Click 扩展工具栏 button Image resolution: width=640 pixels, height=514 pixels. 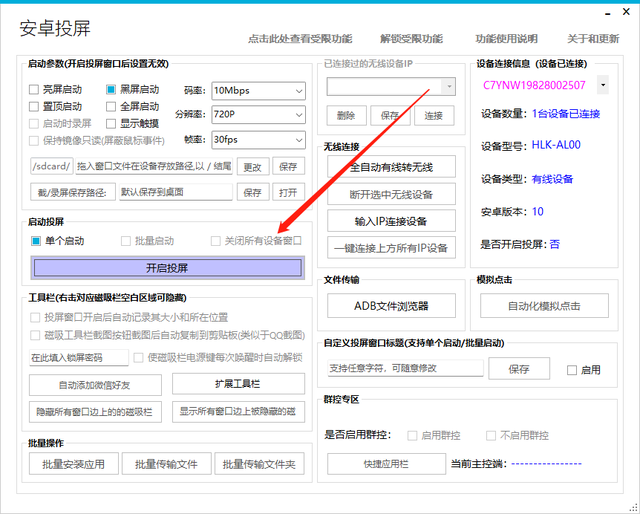tap(238, 384)
